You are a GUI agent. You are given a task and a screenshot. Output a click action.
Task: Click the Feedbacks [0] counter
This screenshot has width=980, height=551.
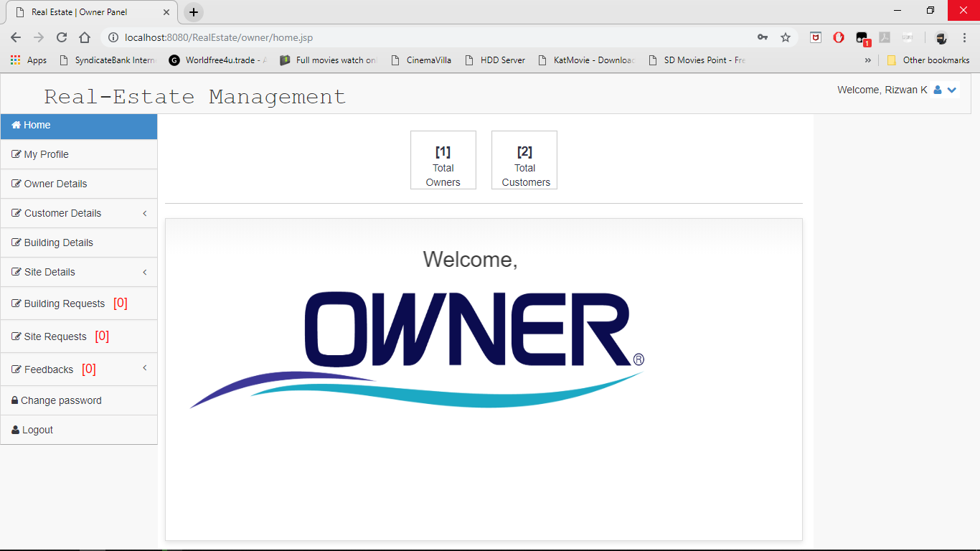click(88, 369)
